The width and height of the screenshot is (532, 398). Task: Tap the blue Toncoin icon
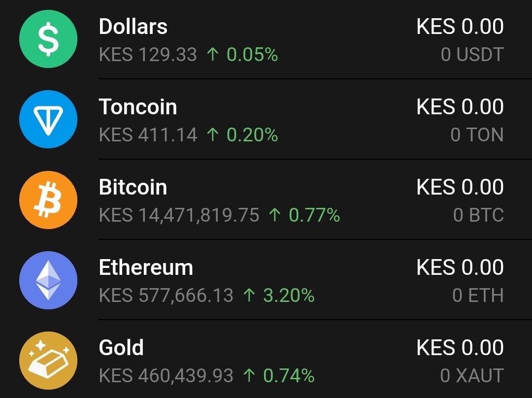click(x=48, y=119)
